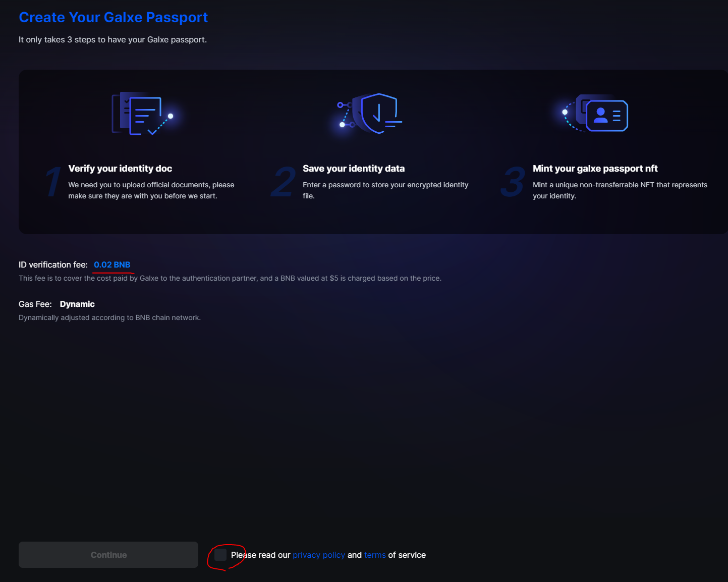Screen dimensions: 728x582
Task: Click the Dynamic gas fee value
Action: [x=77, y=304]
